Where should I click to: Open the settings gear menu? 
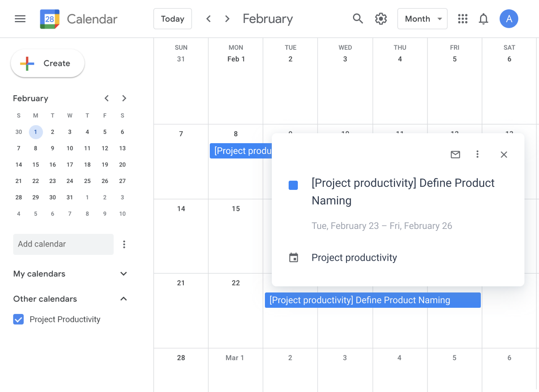(x=381, y=19)
